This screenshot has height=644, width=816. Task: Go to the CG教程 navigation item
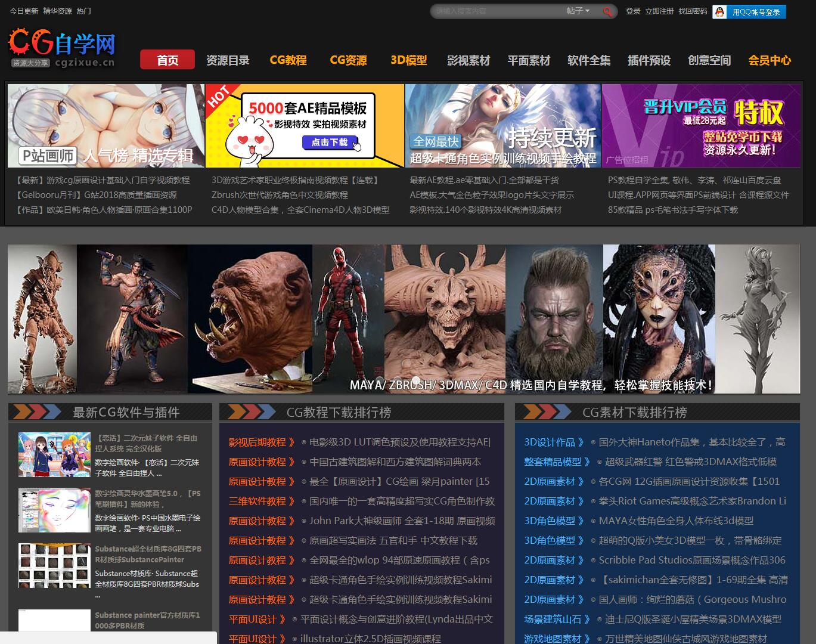click(x=288, y=60)
